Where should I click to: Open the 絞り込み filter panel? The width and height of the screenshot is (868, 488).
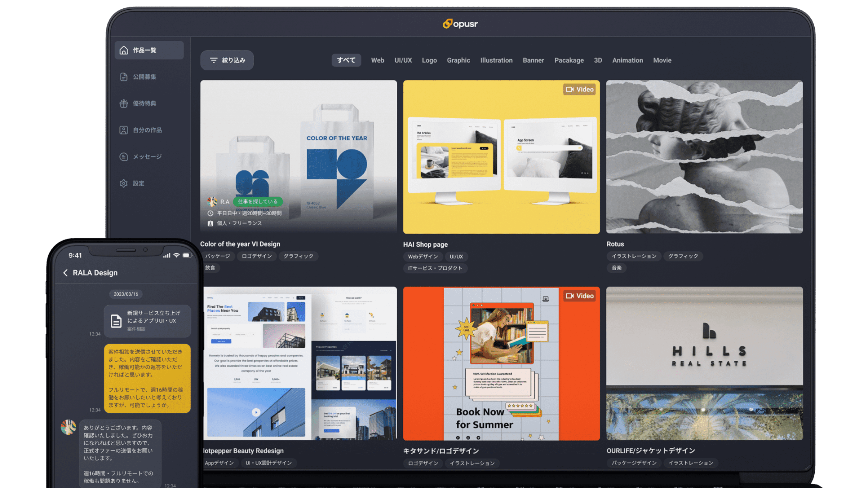point(227,60)
